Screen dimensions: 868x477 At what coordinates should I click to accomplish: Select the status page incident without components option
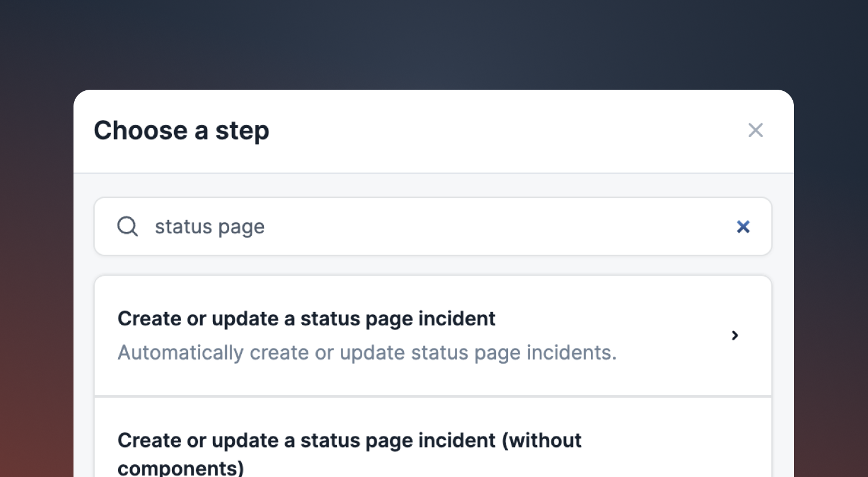point(433,438)
